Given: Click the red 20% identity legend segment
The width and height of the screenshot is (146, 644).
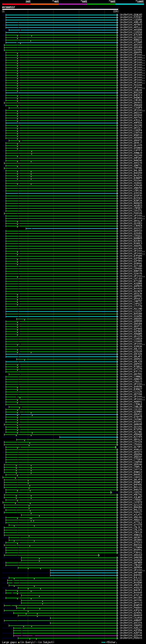Looking at the screenshot, I should [16, 4].
